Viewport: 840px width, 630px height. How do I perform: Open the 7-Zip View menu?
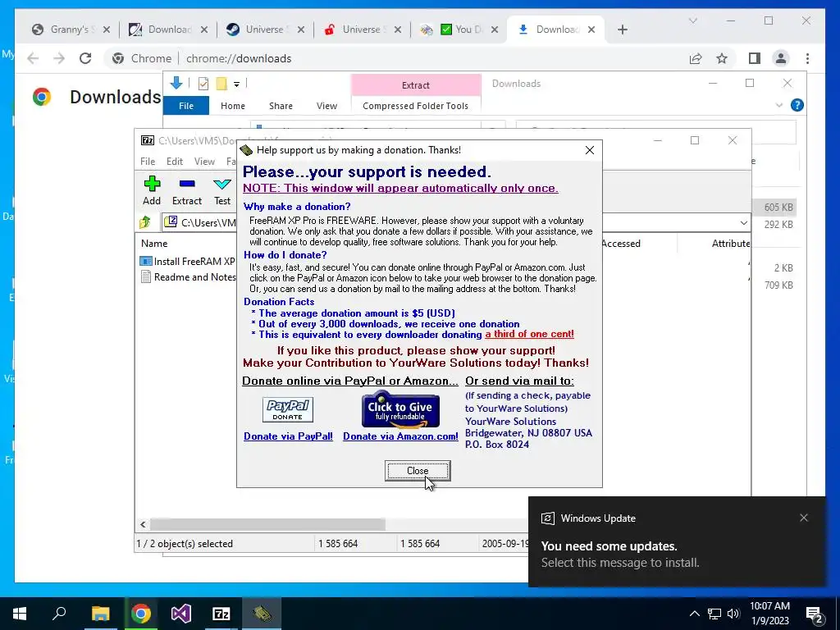pyautogui.click(x=204, y=162)
